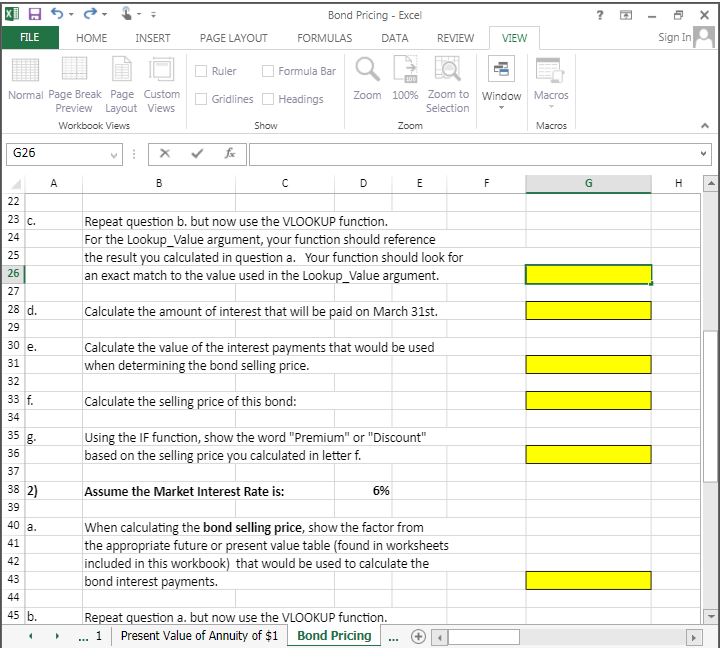Show hidden sheets via left ellipsis

point(83,637)
